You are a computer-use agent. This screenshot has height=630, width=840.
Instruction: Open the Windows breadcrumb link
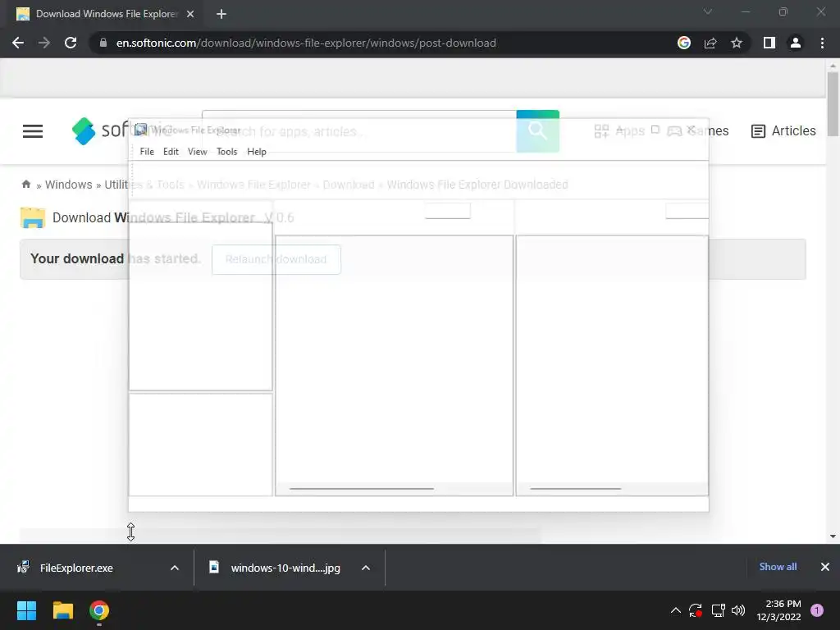point(69,185)
